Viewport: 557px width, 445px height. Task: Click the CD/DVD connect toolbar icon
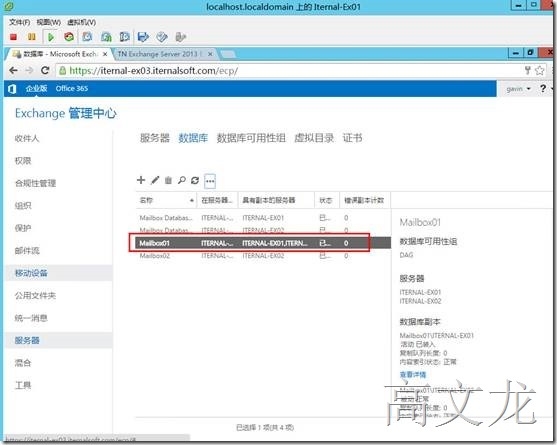162,37
